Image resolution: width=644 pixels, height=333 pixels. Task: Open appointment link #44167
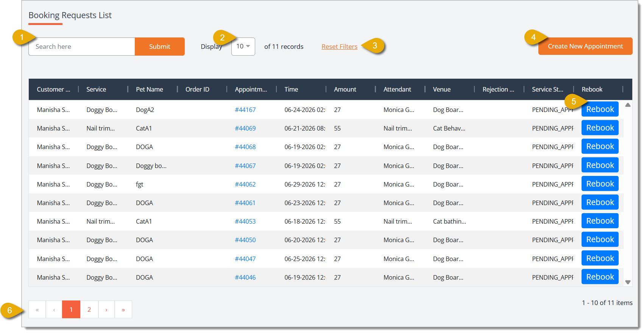pos(245,110)
